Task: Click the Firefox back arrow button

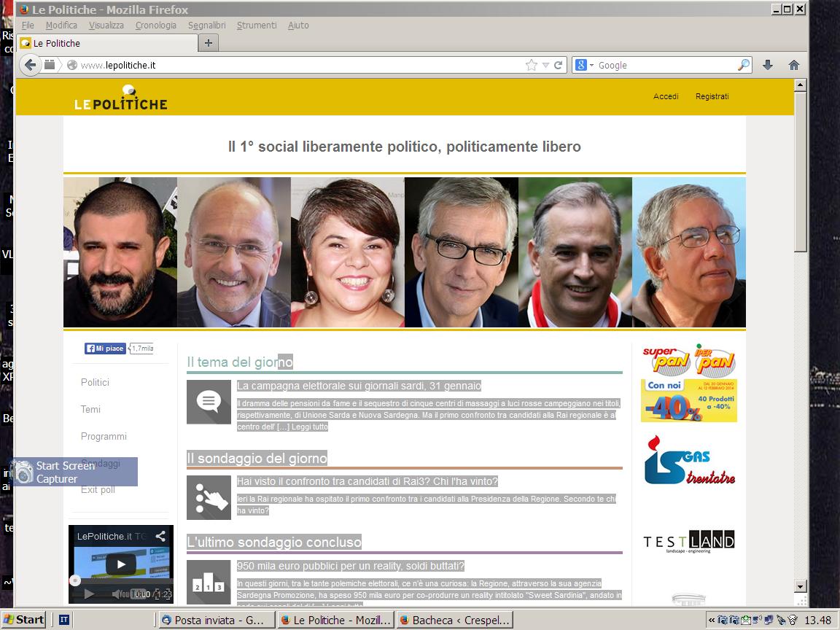Action: (30, 65)
